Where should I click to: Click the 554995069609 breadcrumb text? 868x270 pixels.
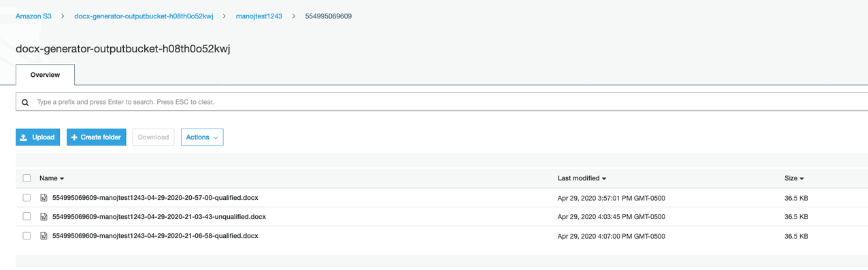(x=328, y=16)
